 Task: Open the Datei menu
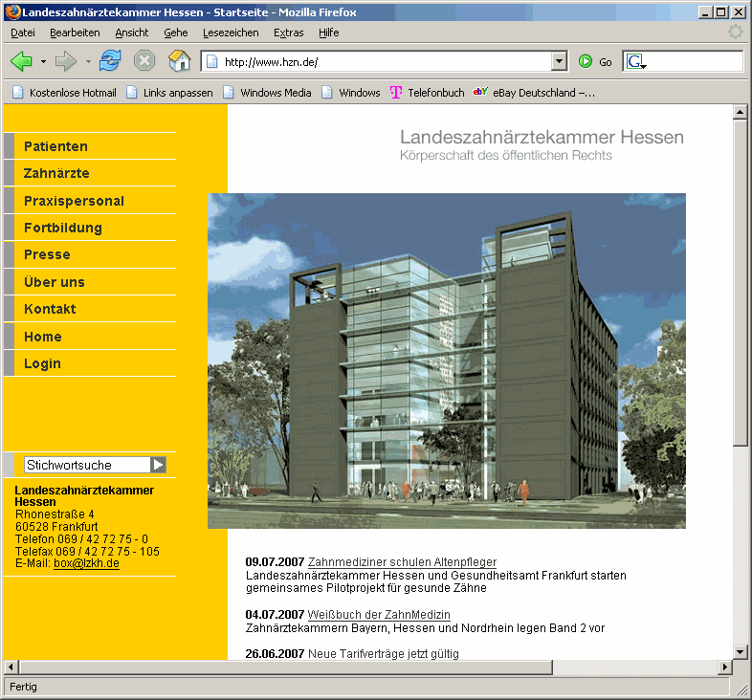click(x=23, y=33)
